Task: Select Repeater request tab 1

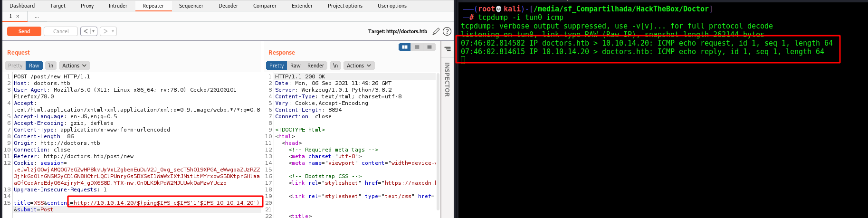Action: [x=10, y=16]
